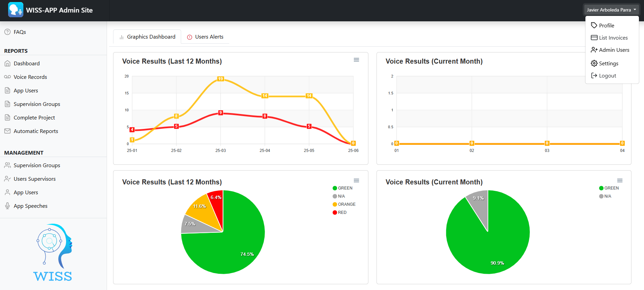Click the App Speeches microphone icon

pos(7,206)
